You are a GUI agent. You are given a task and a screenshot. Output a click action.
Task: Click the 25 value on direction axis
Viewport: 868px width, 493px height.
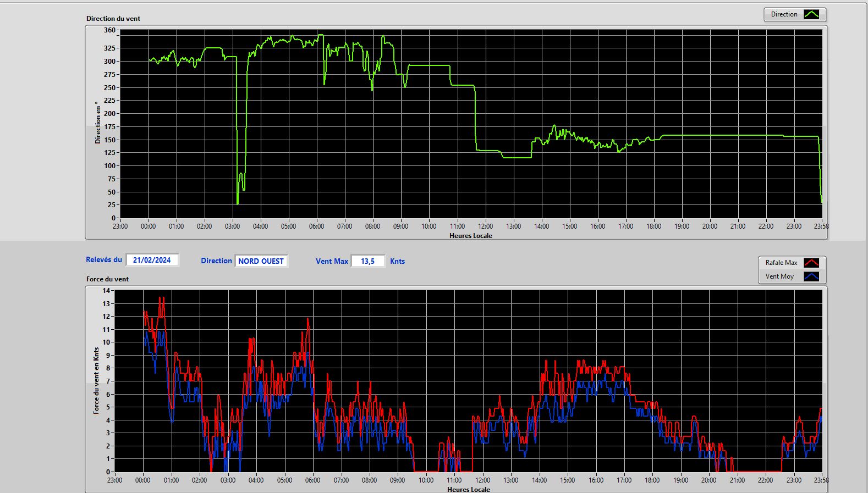click(x=112, y=205)
